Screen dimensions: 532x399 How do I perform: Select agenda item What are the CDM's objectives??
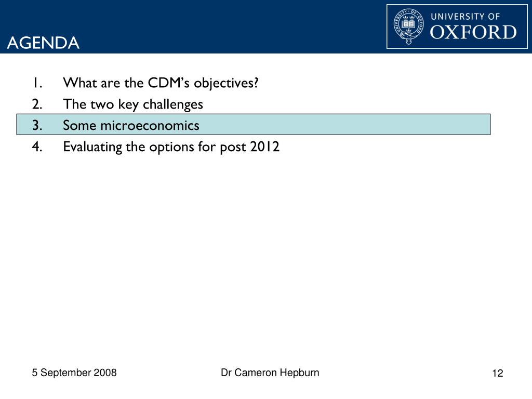tap(161, 83)
